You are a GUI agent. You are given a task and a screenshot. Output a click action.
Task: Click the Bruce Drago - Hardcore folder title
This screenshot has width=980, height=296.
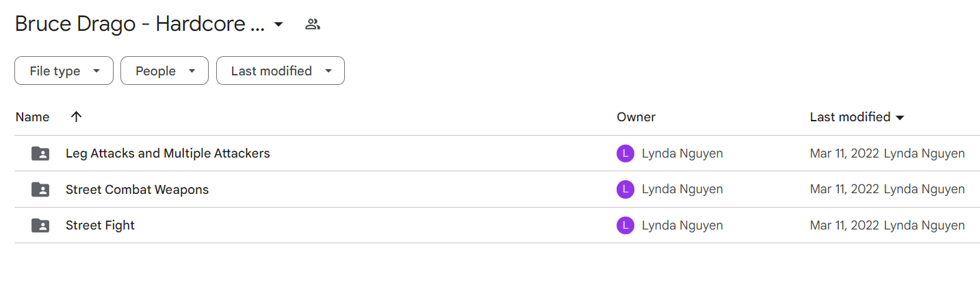[140, 25]
